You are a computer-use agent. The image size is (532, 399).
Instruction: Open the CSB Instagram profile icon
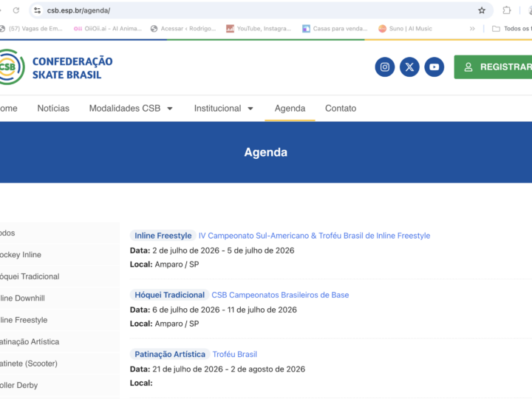click(x=385, y=66)
